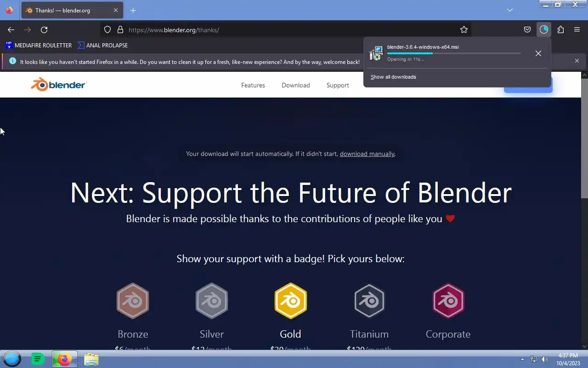The width and height of the screenshot is (588, 368).
Task: Open the tracking protection shield icon
Action: pos(107,29)
